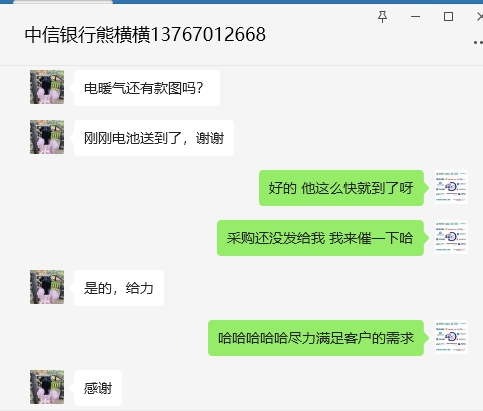Minimize the chat window

pos(415,17)
